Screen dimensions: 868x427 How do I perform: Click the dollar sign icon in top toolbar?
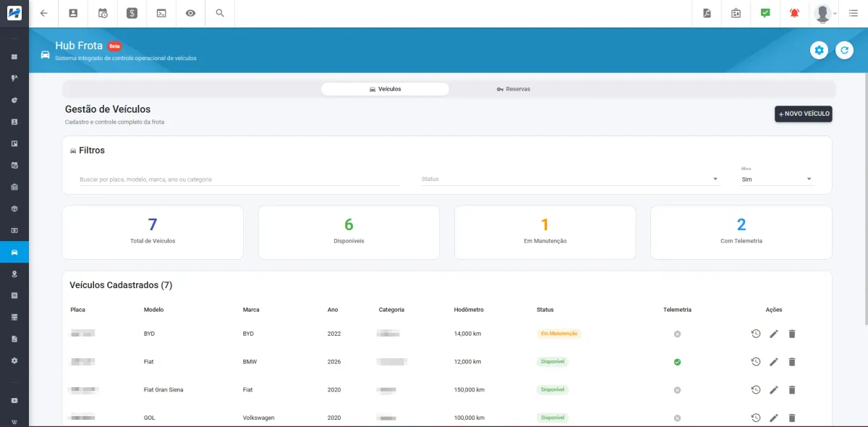(x=132, y=13)
